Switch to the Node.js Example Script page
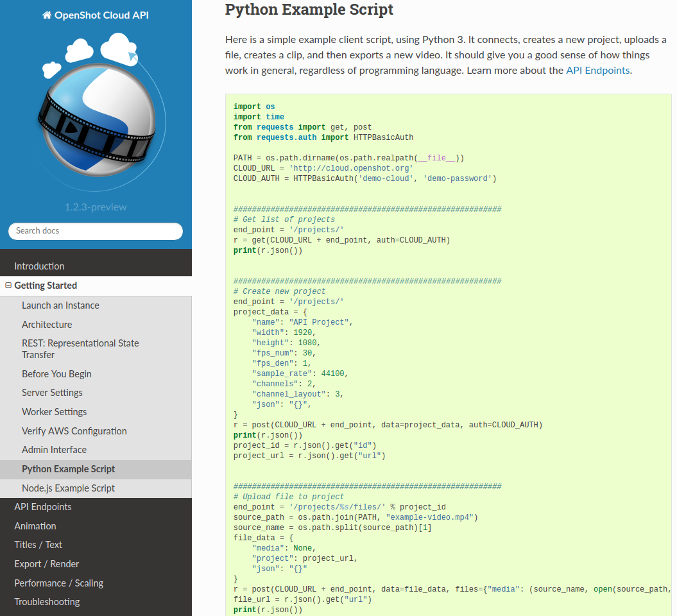This screenshot has width=677, height=616. point(68,488)
